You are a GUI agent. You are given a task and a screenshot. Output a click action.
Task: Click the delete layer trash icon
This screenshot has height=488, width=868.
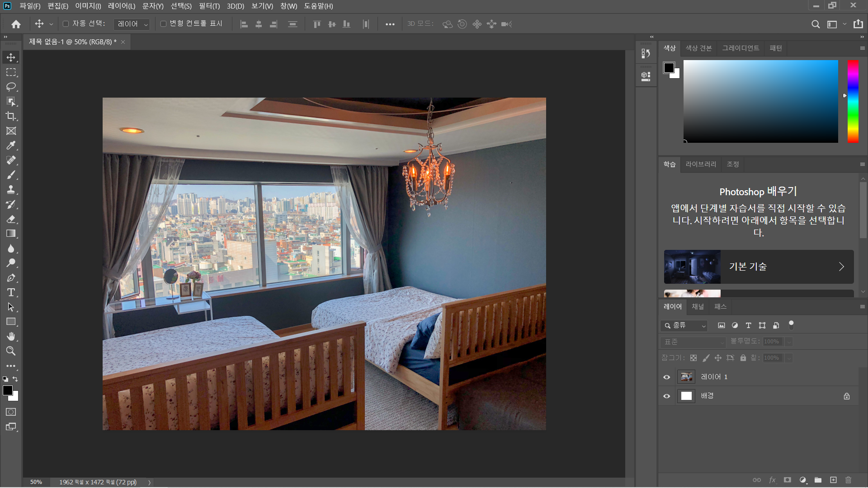click(x=848, y=480)
